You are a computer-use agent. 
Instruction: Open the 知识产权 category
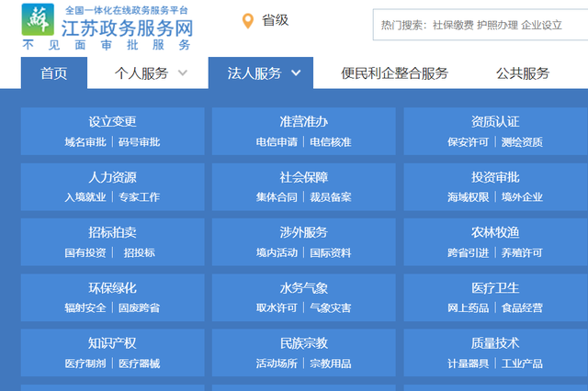tap(112, 343)
